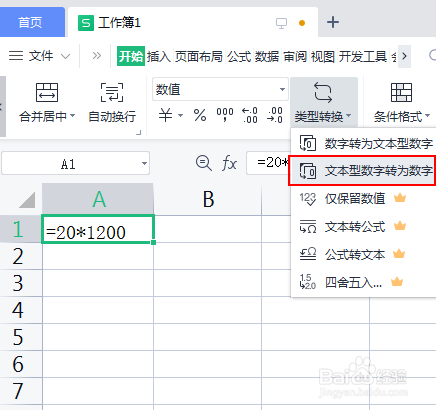Select the 开始 ribbon tab
Screen dimensions: 436x410
pos(131,56)
